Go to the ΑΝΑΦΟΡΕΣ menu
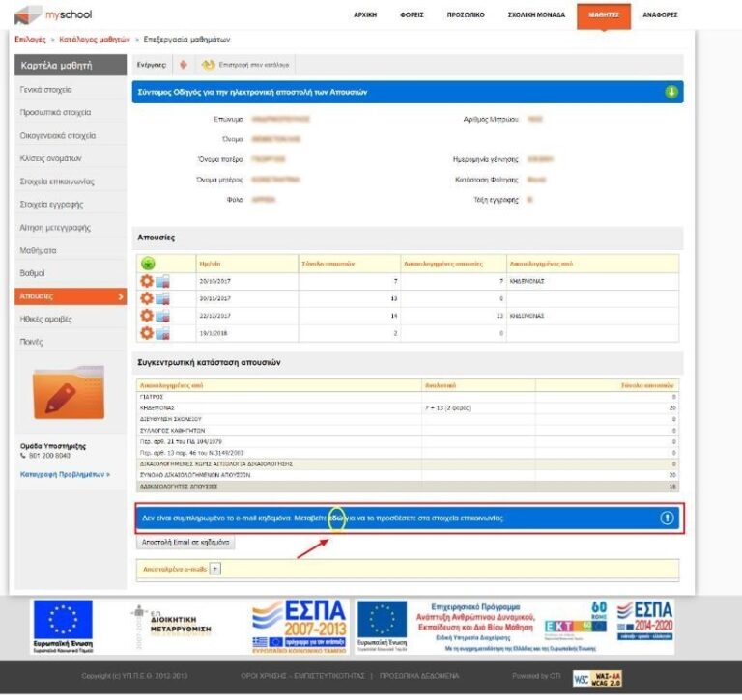Image resolution: width=742 pixels, height=700 pixels. tap(660, 15)
